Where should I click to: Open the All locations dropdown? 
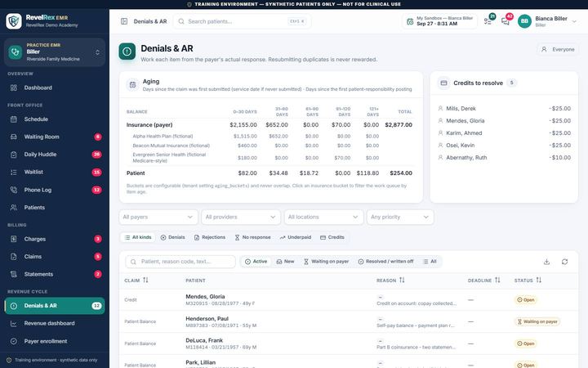pyautogui.click(x=323, y=217)
